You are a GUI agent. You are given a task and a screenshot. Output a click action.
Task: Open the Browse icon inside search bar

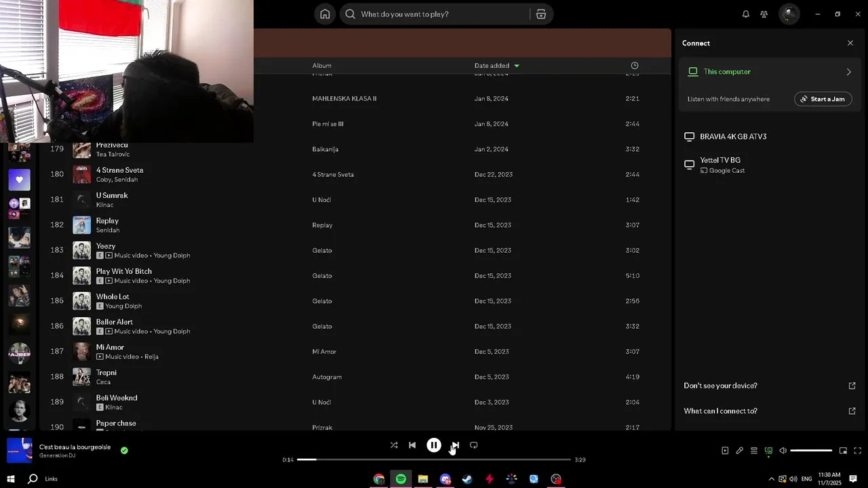tap(540, 14)
